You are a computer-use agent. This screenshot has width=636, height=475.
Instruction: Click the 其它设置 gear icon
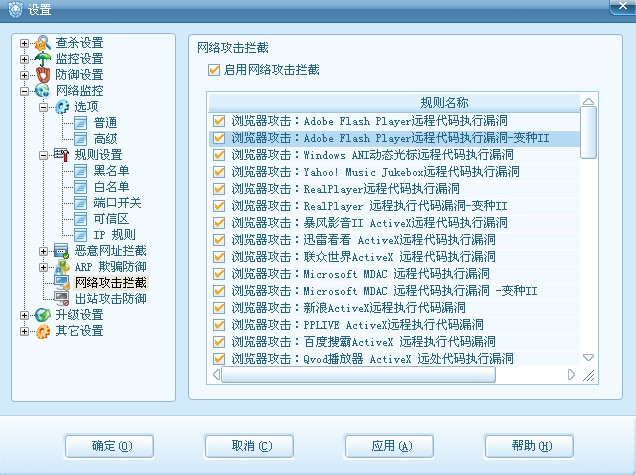tap(43, 331)
